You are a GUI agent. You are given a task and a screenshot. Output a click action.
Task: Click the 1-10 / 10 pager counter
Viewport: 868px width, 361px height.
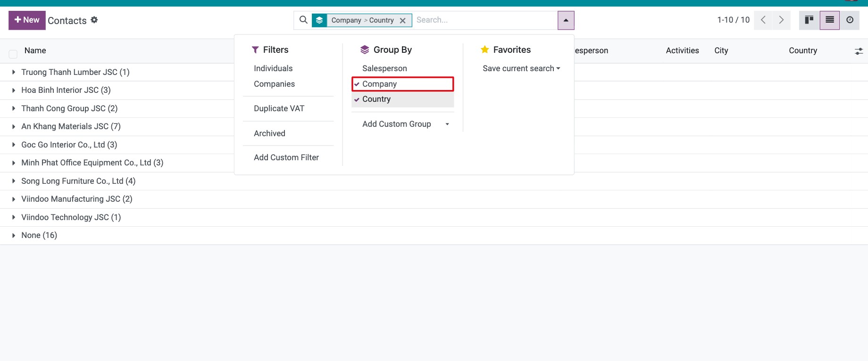tap(733, 20)
